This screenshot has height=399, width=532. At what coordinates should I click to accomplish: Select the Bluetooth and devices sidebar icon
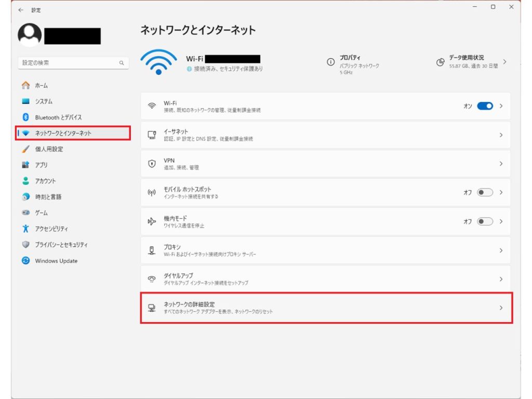click(25, 117)
